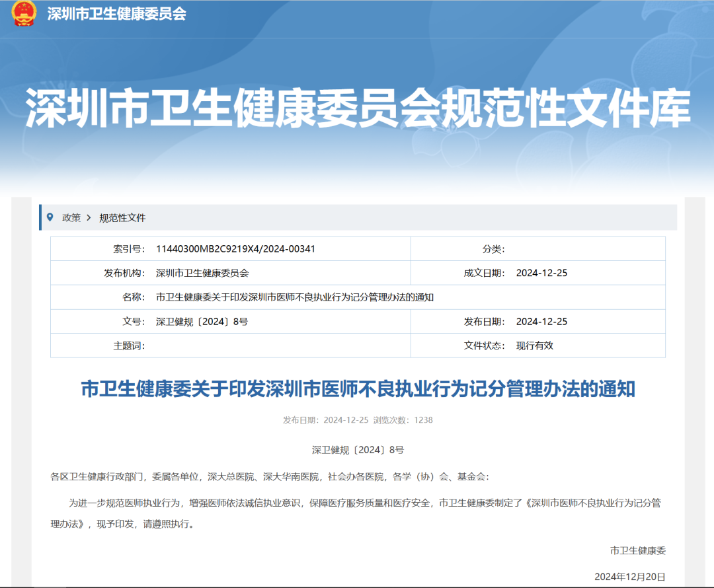Click the national emblem logo icon

pos(24,13)
